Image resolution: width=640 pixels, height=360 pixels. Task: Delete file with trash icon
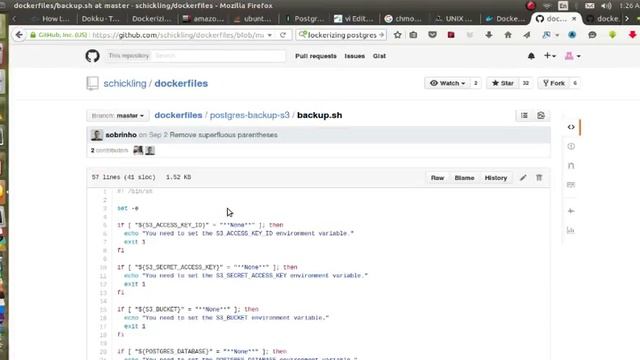coord(539,178)
